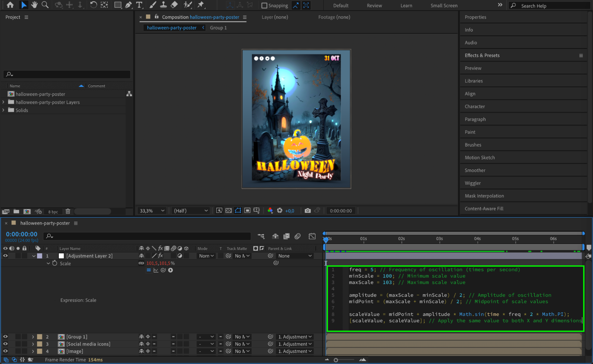Hide the Social media icons layer
The width and height of the screenshot is (593, 364).
coord(5,344)
